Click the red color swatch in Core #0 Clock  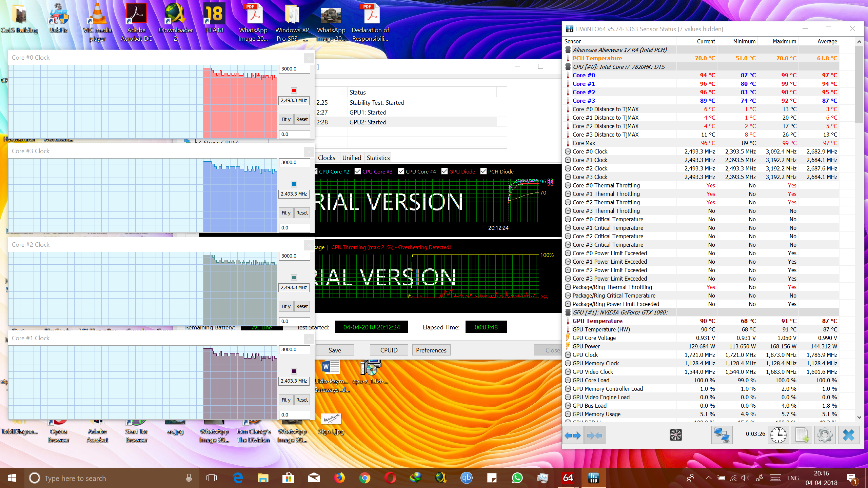point(294,90)
